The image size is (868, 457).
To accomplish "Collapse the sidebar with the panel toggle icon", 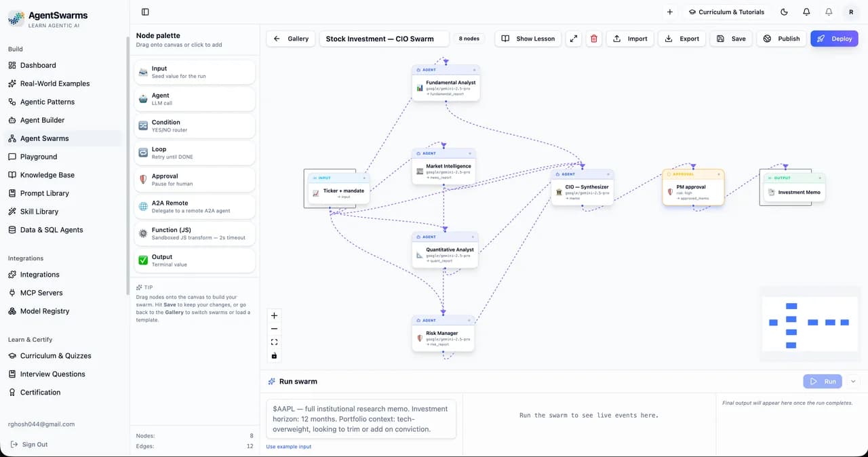I will pos(145,12).
